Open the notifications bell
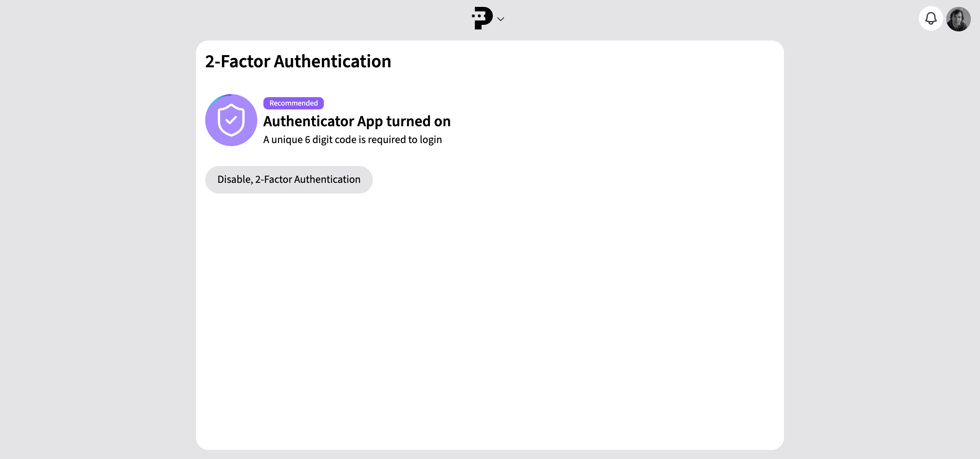This screenshot has height=459, width=980. tap(931, 18)
